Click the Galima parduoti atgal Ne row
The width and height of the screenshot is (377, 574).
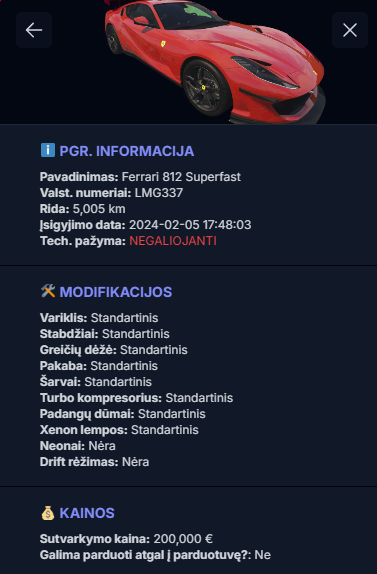pos(155,555)
